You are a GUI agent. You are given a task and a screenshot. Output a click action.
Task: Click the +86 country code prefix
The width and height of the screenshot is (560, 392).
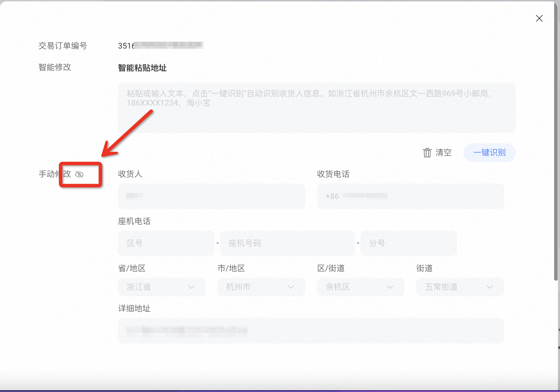tap(332, 196)
